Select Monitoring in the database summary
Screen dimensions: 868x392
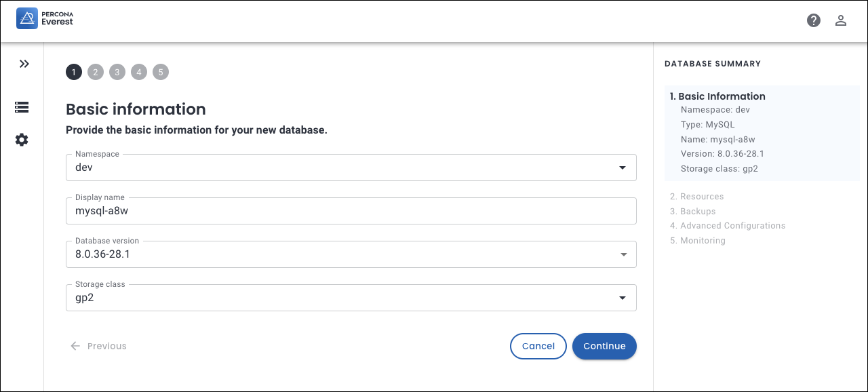point(702,241)
